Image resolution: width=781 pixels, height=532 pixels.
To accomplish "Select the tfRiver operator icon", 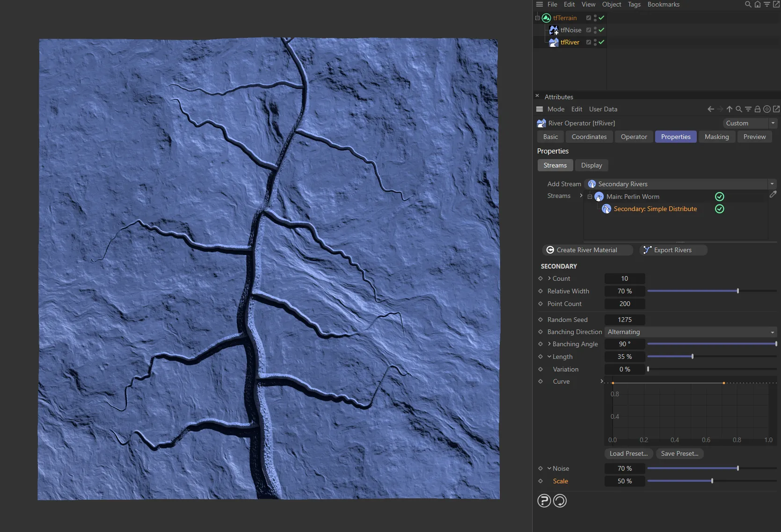I will (554, 42).
